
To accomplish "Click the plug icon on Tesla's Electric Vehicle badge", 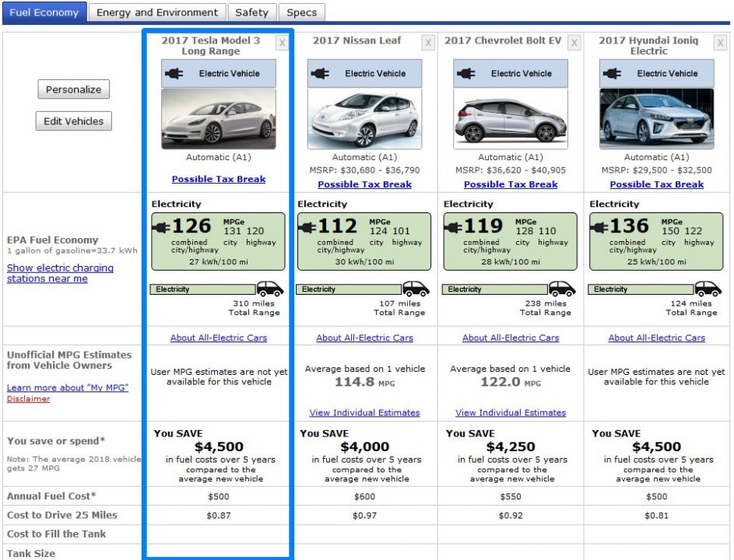I will coord(174,73).
